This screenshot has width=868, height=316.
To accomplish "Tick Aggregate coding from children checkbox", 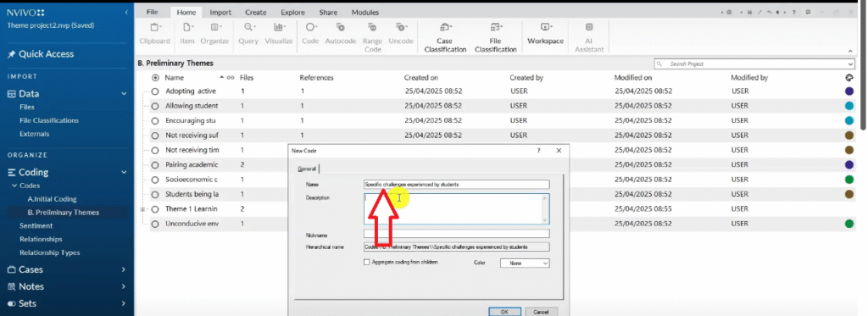I will (366, 263).
